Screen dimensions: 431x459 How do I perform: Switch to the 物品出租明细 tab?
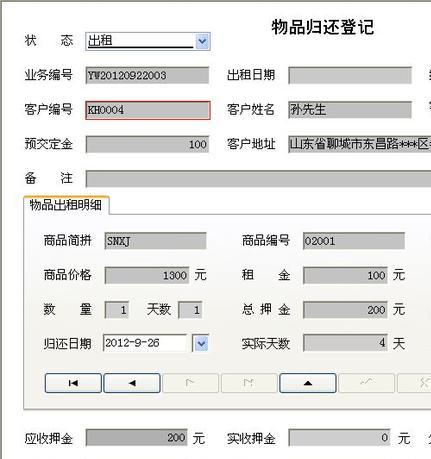click(x=66, y=205)
